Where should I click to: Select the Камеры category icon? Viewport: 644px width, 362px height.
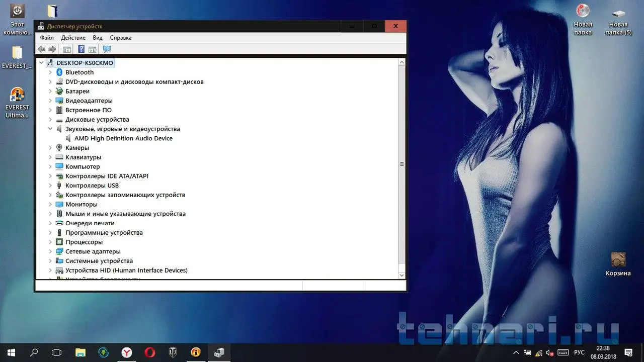59,148
